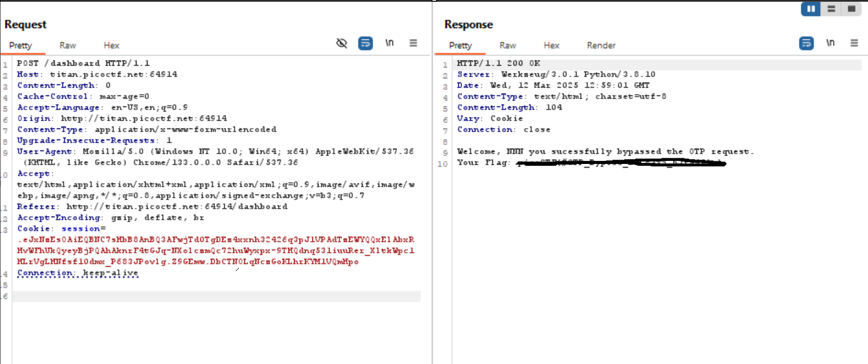Switch to top-bottom stacked layout

click(x=831, y=9)
